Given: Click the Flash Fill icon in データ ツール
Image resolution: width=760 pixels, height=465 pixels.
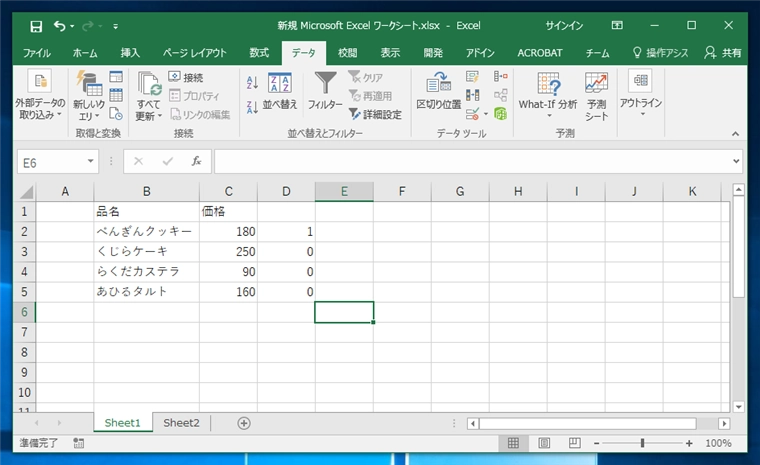Looking at the screenshot, I should [x=472, y=77].
